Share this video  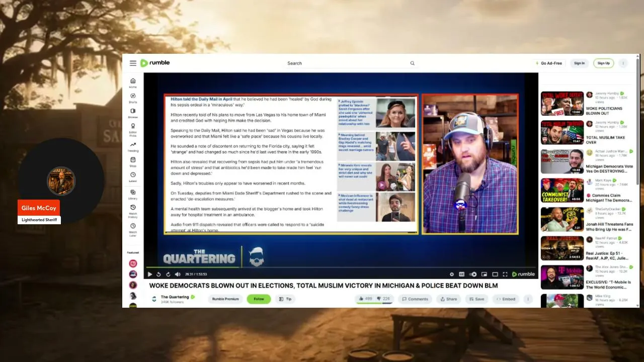pyautogui.click(x=448, y=299)
